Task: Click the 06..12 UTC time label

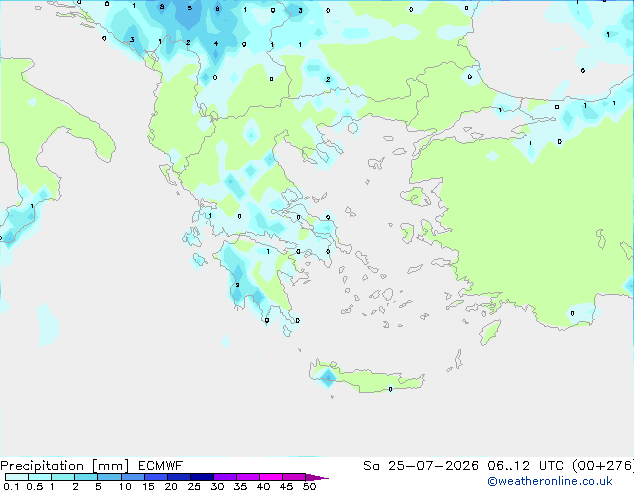Action: tap(525, 466)
